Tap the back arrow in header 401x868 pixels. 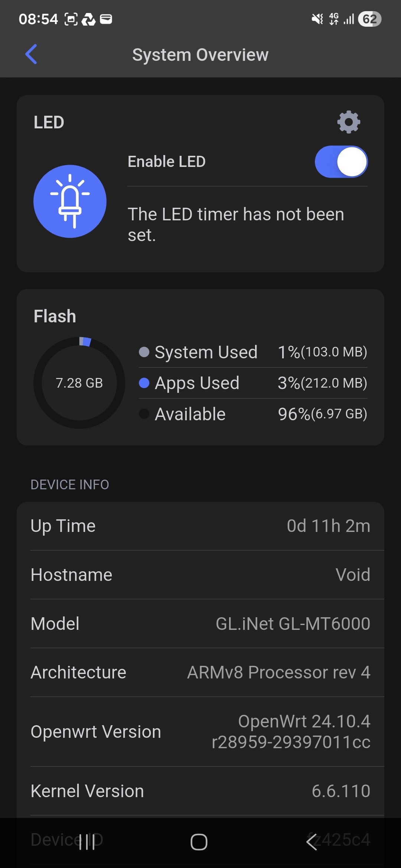[x=31, y=54]
